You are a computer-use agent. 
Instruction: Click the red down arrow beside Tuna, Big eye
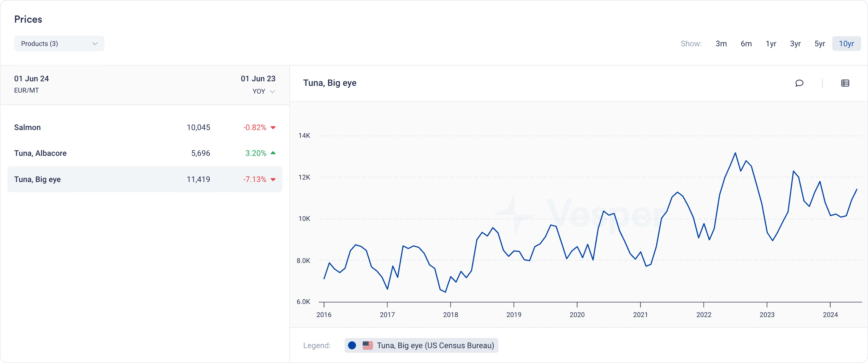click(x=273, y=180)
